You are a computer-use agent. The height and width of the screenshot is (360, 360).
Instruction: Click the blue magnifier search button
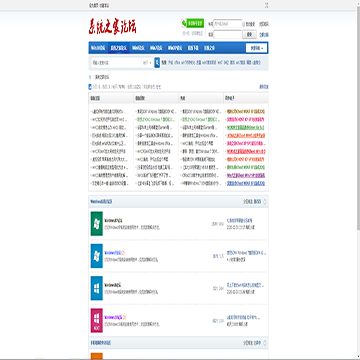click(x=157, y=63)
